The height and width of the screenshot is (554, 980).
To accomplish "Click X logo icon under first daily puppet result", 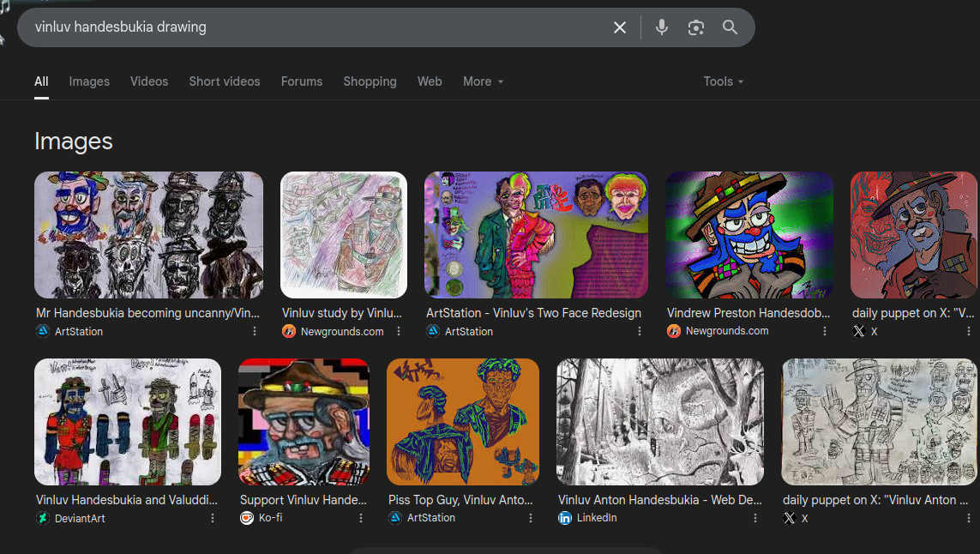I will coord(859,331).
